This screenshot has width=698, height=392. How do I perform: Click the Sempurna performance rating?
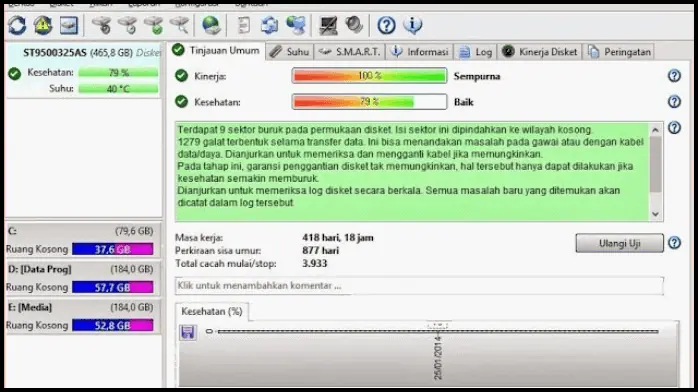tap(477, 76)
